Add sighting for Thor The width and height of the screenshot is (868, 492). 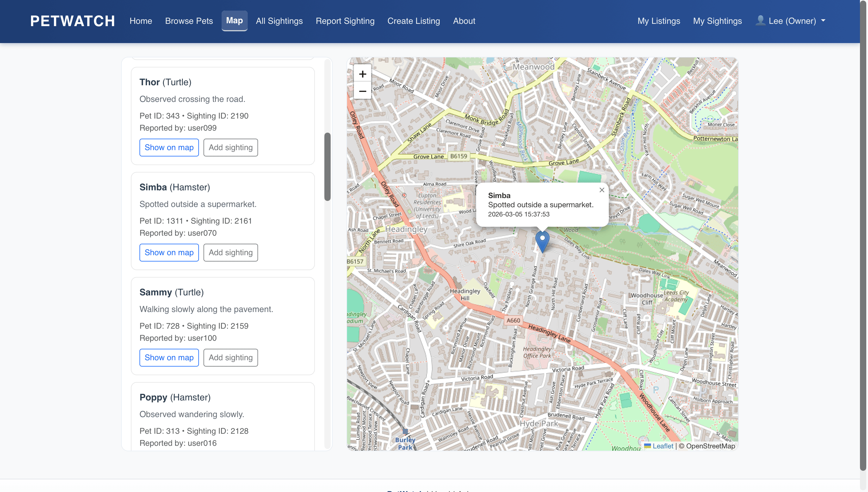230,147
